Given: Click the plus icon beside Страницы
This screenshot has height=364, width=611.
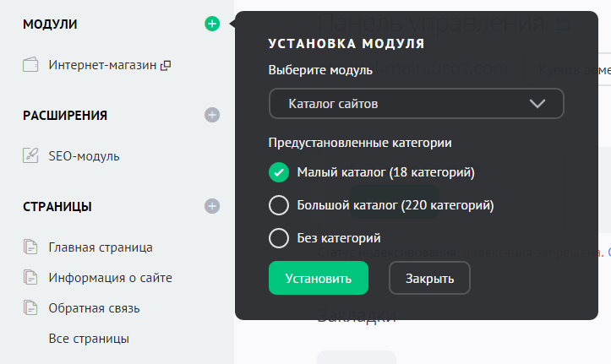Looking at the screenshot, I should click(211, 205).
